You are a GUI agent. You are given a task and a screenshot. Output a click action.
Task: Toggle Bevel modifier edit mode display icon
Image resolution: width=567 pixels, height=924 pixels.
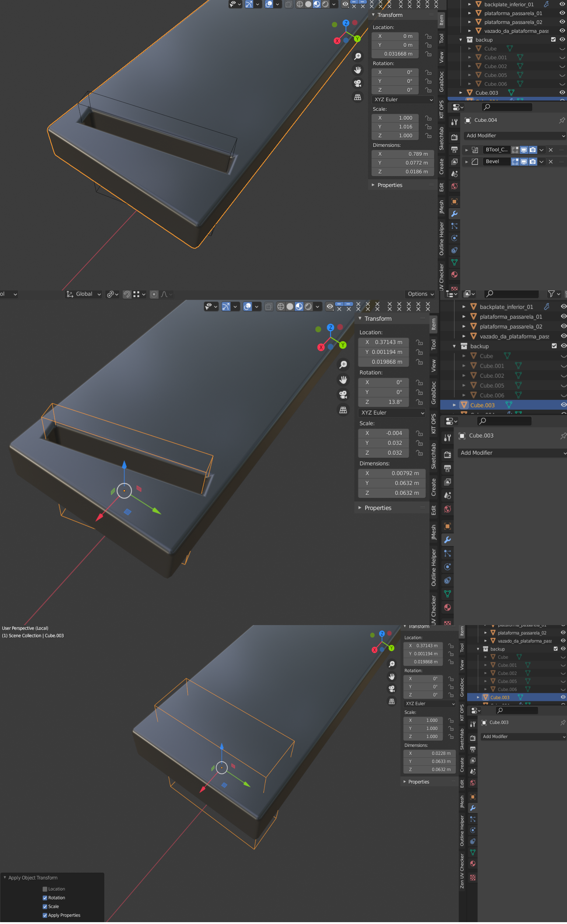(x=515, y=162)
